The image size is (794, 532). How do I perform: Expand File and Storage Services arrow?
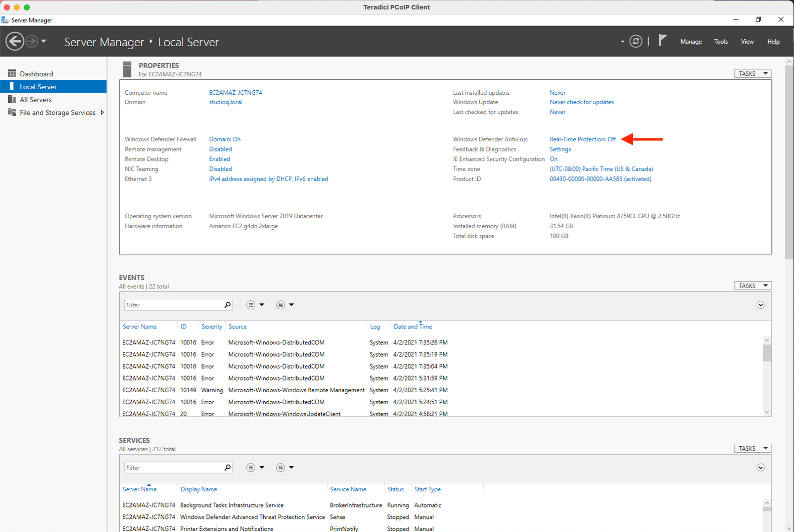(x=102, y=112)
